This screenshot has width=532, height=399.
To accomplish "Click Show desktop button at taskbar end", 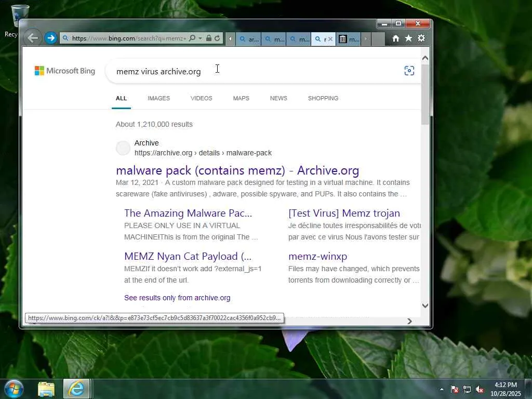I will click(528, 389).
